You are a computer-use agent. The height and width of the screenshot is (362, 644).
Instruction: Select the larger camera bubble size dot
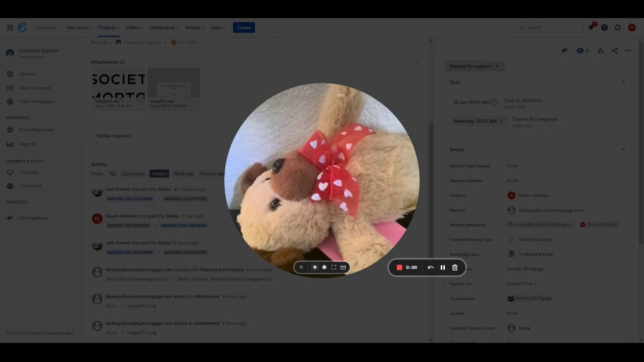325,267
